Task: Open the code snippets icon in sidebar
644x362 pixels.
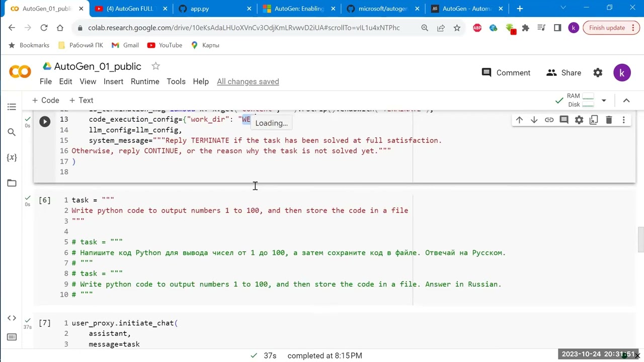Action: [x=12, y=318]
